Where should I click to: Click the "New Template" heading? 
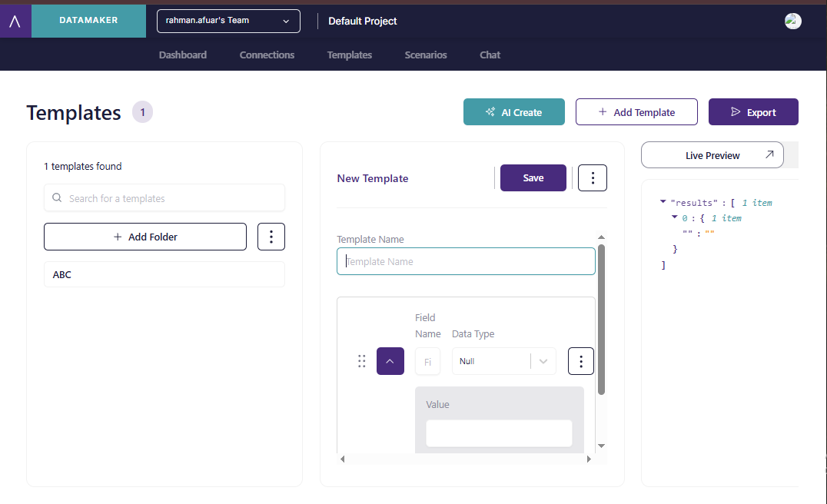pos(373,178)
